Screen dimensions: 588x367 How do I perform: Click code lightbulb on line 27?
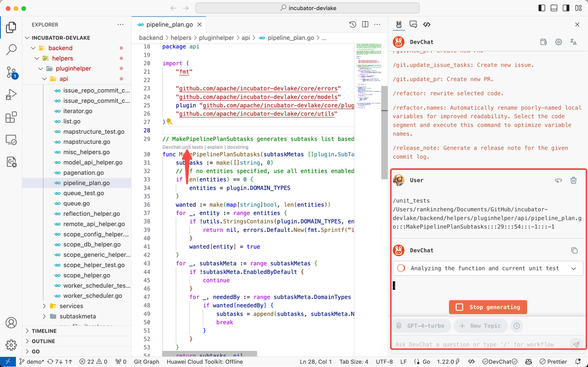pos(169,122)
